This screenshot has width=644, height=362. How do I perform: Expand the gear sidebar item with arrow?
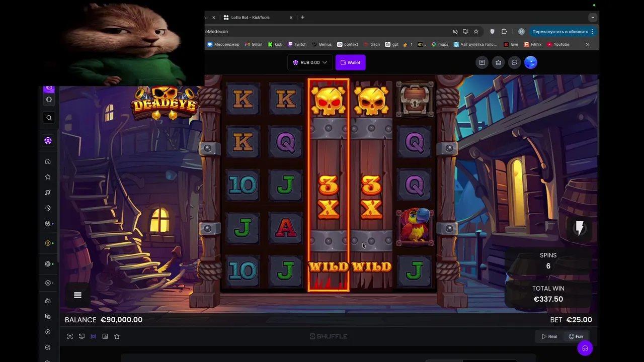49,283
